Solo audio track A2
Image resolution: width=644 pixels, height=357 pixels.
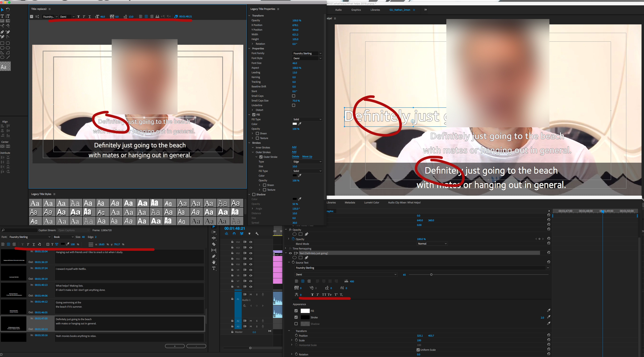257,321
